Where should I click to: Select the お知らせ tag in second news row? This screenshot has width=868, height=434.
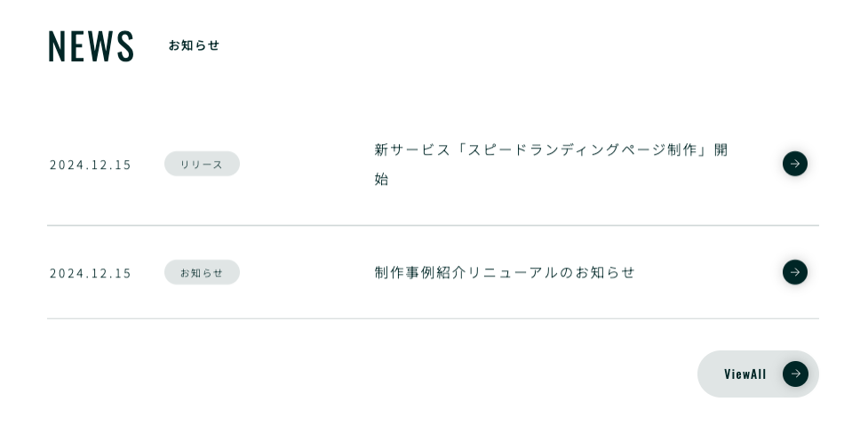tap(202, 272)
